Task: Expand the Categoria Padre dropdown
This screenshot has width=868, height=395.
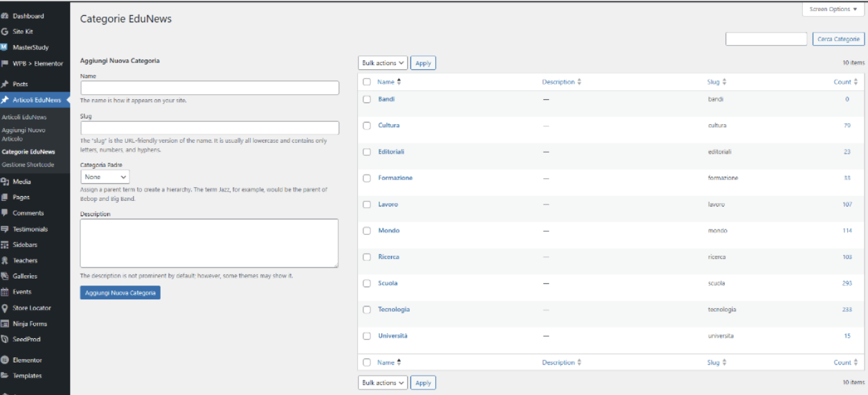Action: click(x=105, y=177)
